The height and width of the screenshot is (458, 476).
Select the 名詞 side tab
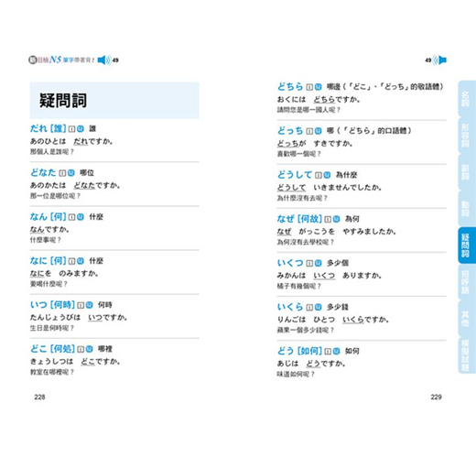point(466,99)
